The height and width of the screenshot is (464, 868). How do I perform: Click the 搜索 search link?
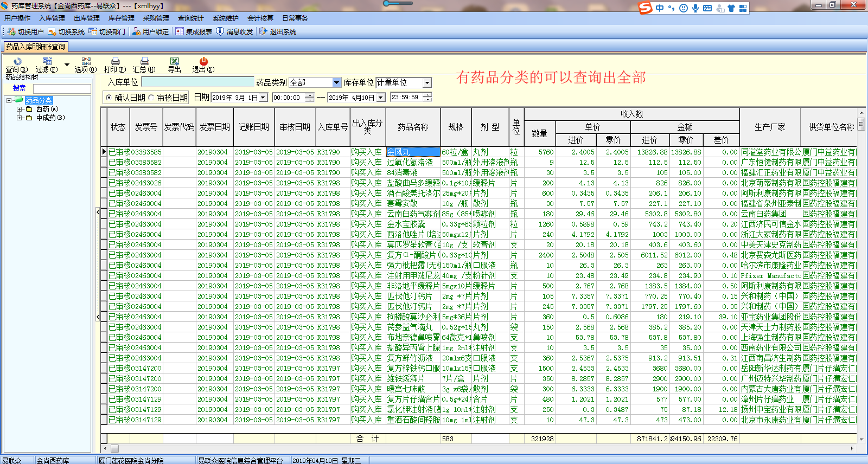19,88
